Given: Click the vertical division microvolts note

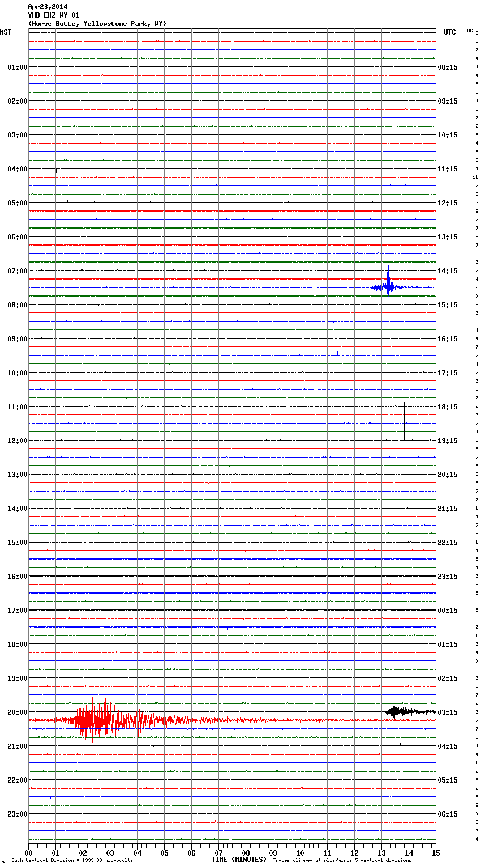Looking at the screenshot, I should (72, 860).
